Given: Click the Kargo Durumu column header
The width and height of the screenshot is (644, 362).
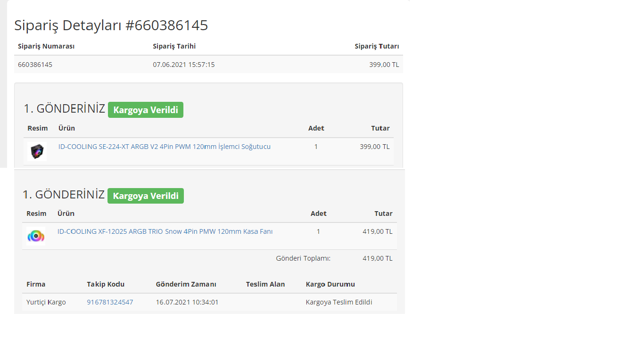Looking at the screenshot, I should tap(330, 284).
